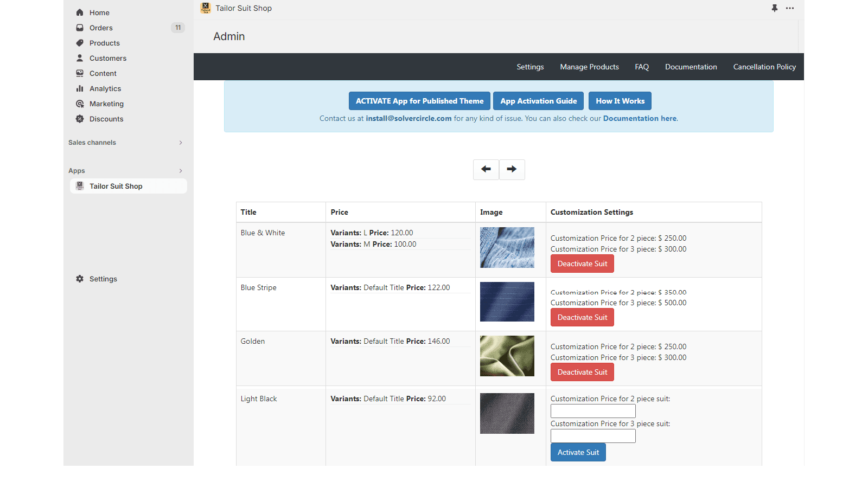This screenshot has width=868, height=488.
Task: Expand the Apps section chevron
Action: [x=181, y=171]
